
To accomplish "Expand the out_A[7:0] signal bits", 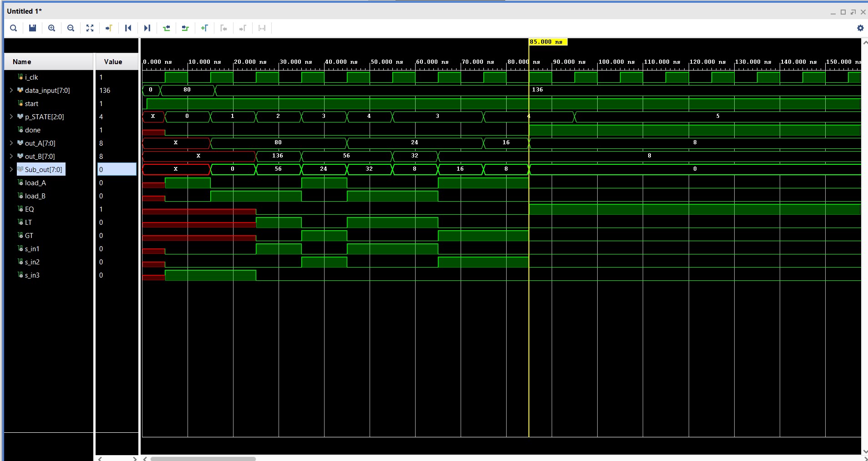I will coord(10,143).
